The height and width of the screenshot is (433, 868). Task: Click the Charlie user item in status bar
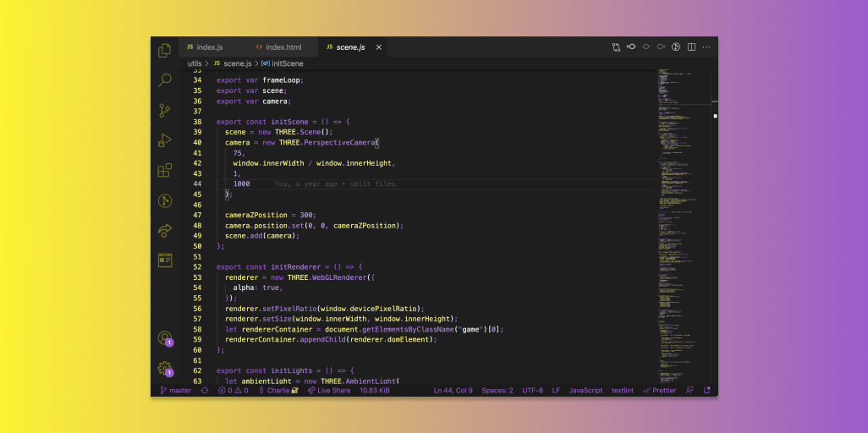pos(278,391)
